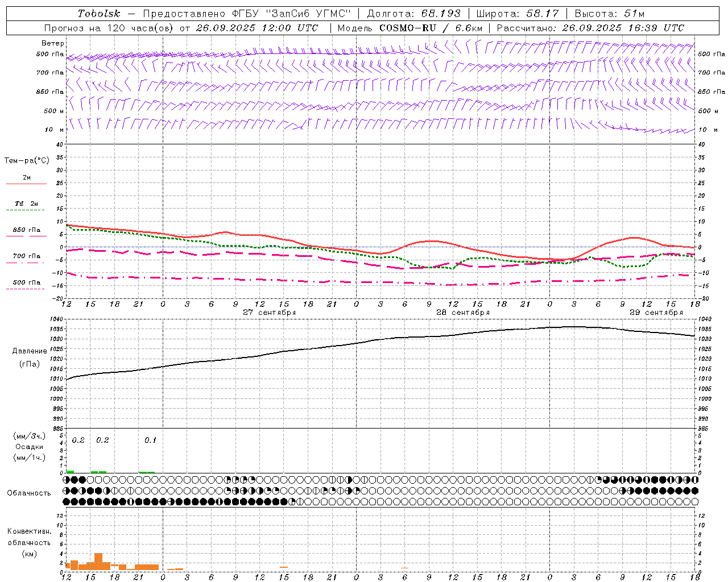Click the tallest orange convective cloud bar
Image resolution: width=728 pixels, height=582 pixels.
[x=98, y=562]
